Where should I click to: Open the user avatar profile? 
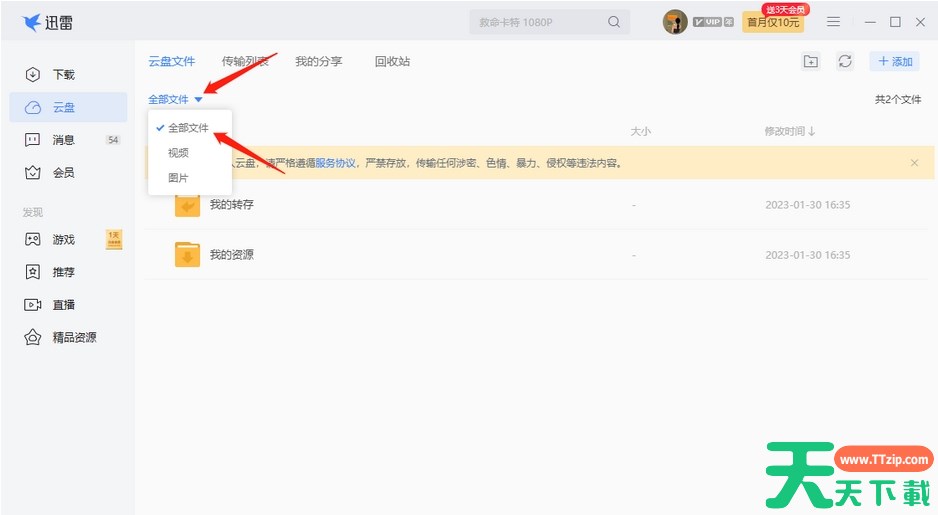(x=675, y=22)
